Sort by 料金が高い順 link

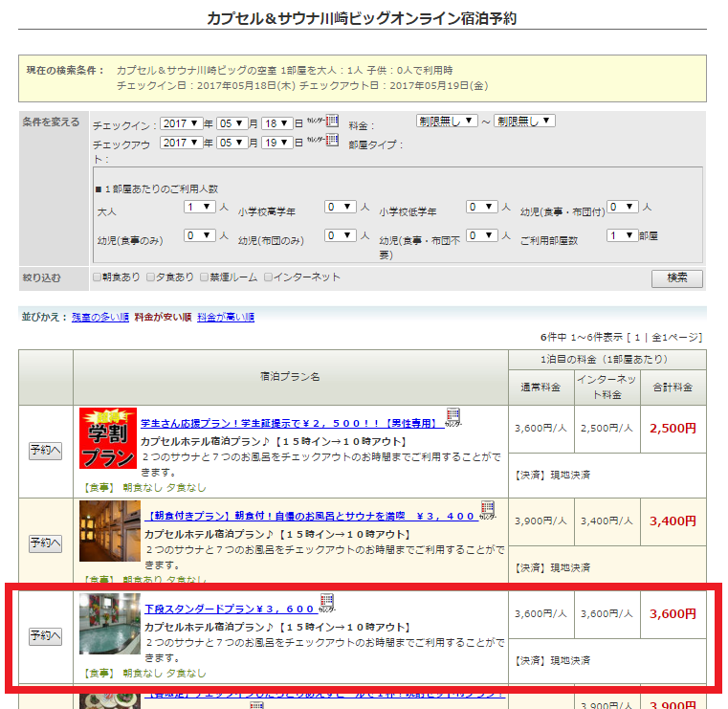[x=226, y=317]
